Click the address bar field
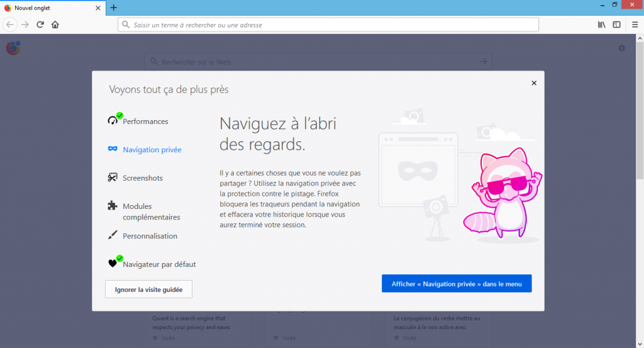 point(328,25)
